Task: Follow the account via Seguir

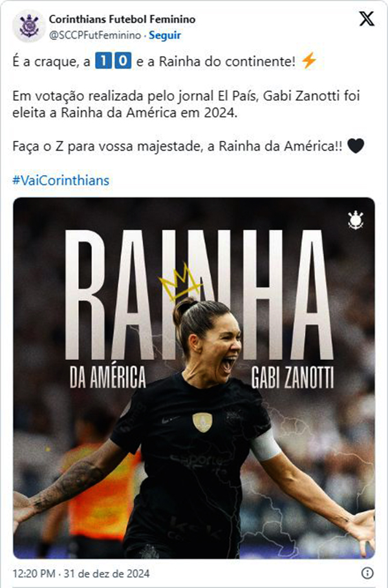Action: (165, 36)
